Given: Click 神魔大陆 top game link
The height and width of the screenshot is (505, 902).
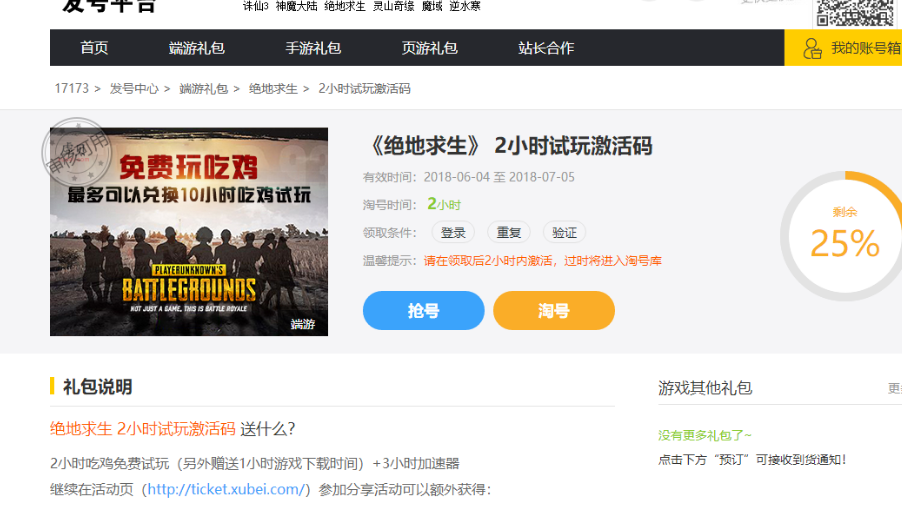Looking at the screenshot, I should coord(296,6).
